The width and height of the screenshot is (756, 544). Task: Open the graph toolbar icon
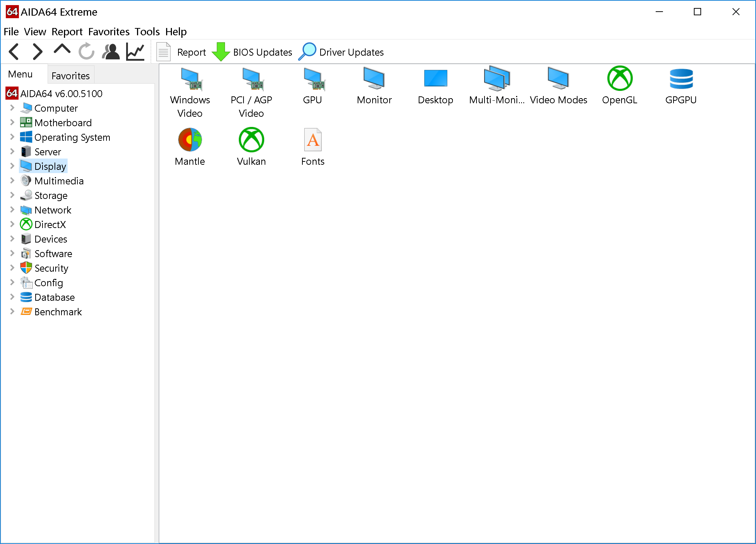[x=135, y=52]
